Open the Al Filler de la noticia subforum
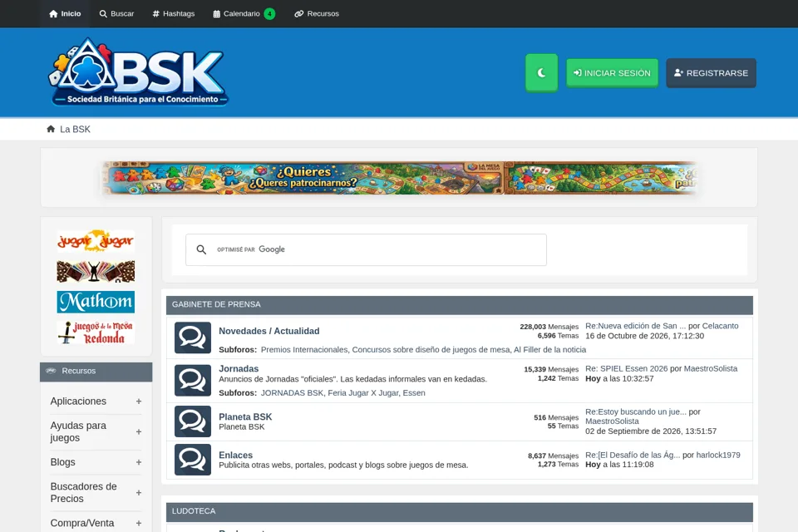This screenshot has height=532, width=798. [x=549, y=350]
